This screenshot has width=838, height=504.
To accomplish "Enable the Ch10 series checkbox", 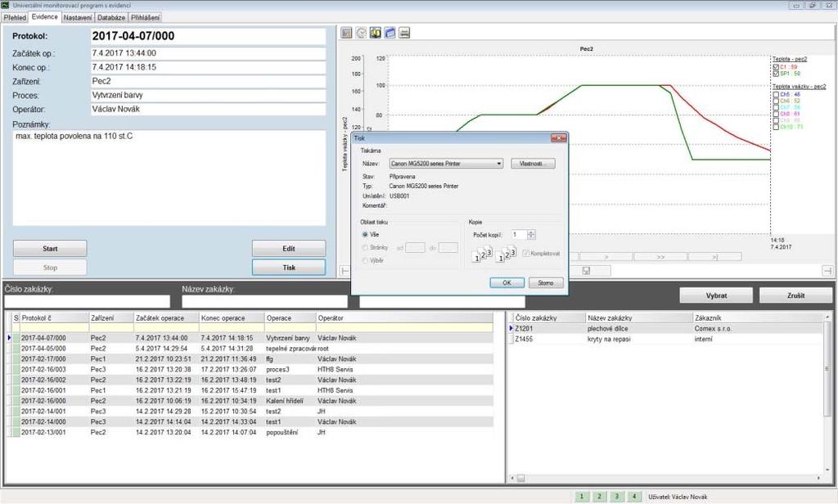I will (776, 127).
